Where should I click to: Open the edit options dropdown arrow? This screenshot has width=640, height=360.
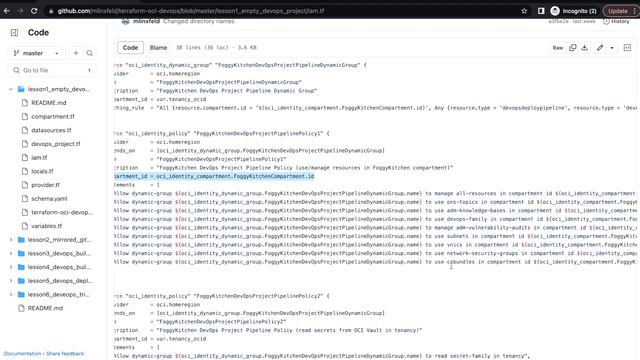tap(611, 48)
